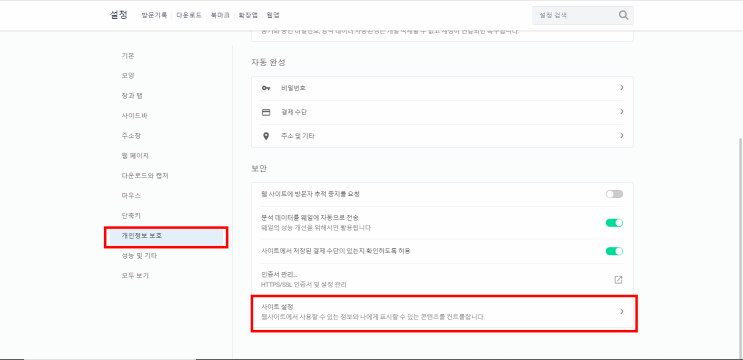The image size is (743, 360).
Task: Open the 웨일 tab in header
Action: (x=273, y=15)
